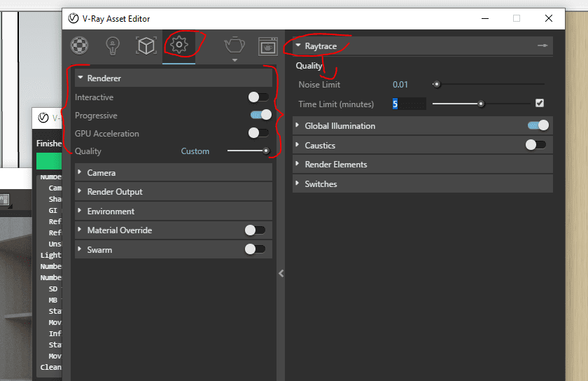Expand the Environment section
This screenshot has height=381, width=588.
(x=174, y=212)
